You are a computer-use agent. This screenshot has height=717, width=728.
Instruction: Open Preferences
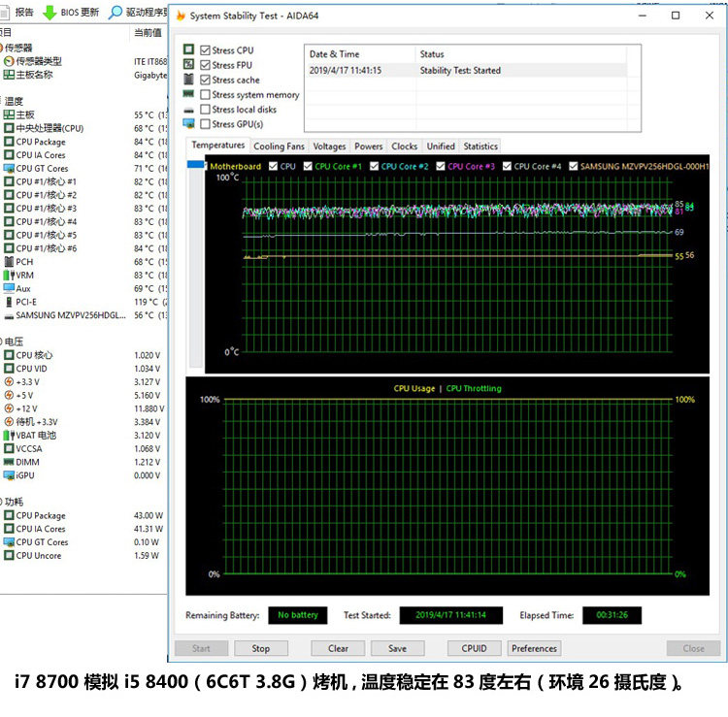[535, 648]
